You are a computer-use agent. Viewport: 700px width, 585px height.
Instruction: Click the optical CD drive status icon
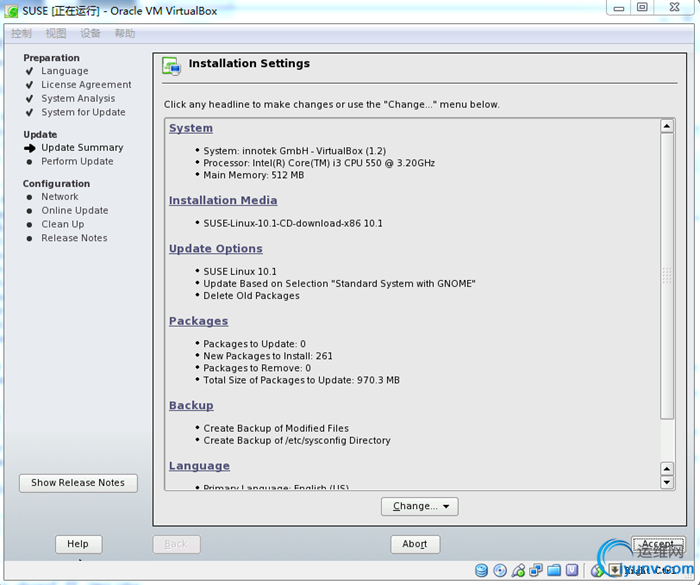pos(500,570)
